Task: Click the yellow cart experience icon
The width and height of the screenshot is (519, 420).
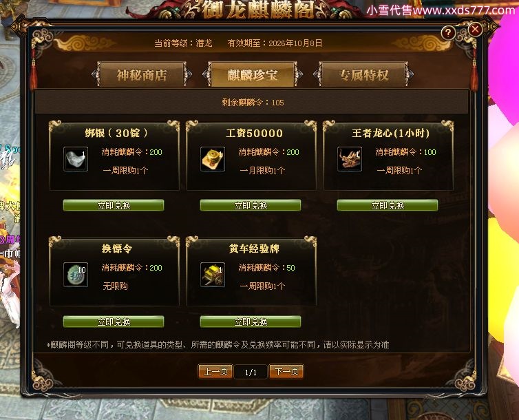Action: pos(213,275)
